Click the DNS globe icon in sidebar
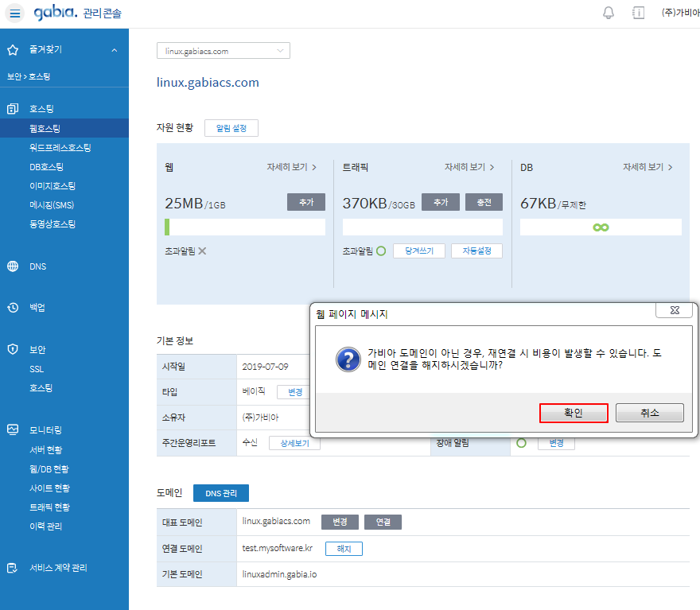The image size is (700, 610). pos(13,266)
